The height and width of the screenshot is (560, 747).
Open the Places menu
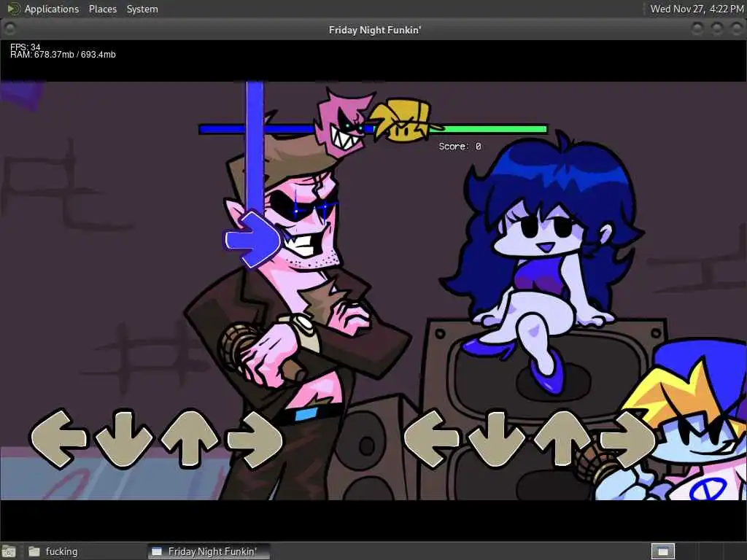pos(102,9)
